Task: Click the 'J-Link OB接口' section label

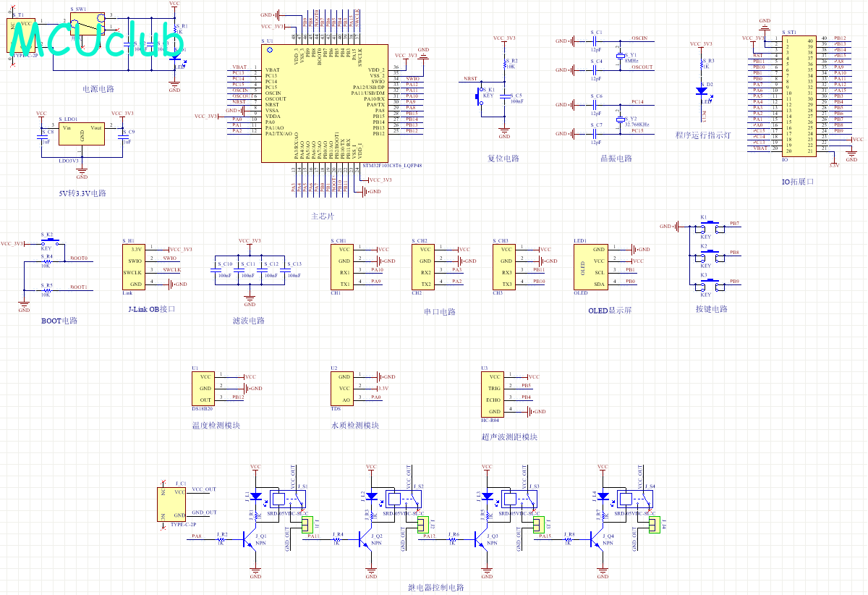Action: click(151, 309)
